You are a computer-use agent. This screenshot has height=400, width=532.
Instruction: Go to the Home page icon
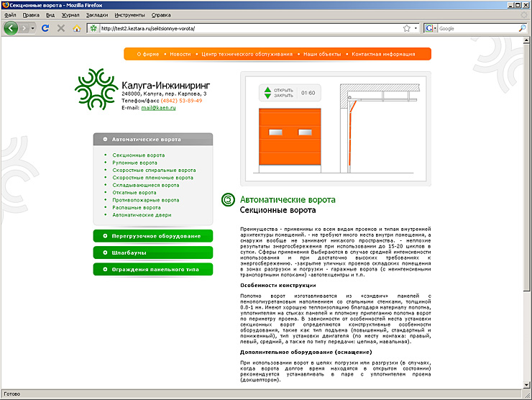76,28
